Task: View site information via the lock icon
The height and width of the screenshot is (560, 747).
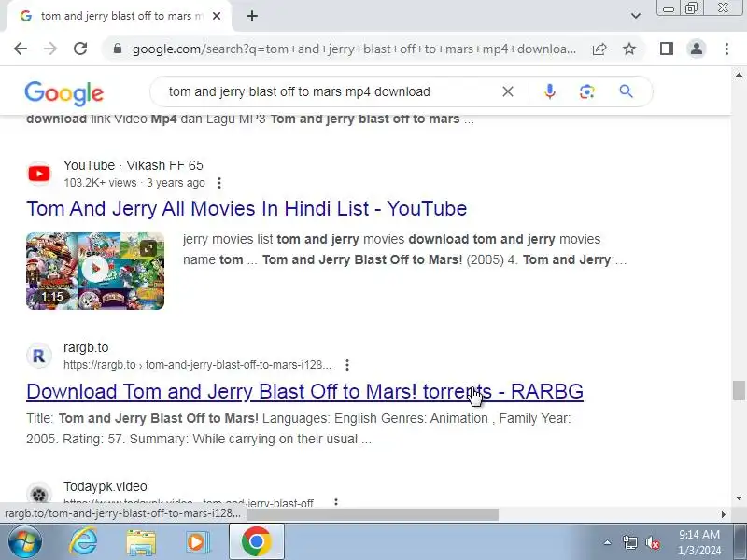Action: coord(118,49)
